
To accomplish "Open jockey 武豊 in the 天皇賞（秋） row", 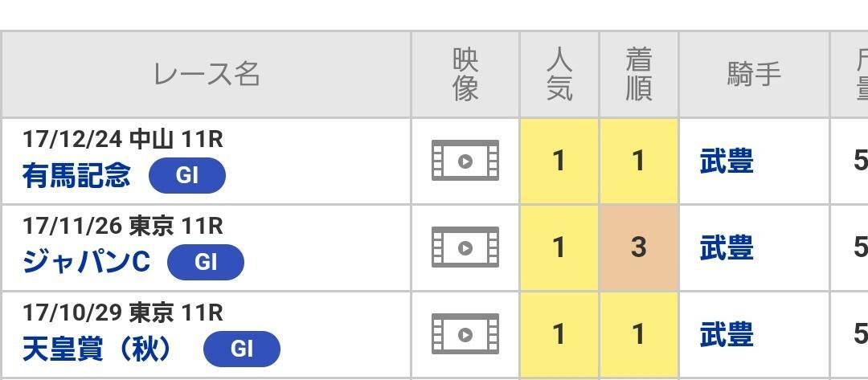I will [726, 334].
